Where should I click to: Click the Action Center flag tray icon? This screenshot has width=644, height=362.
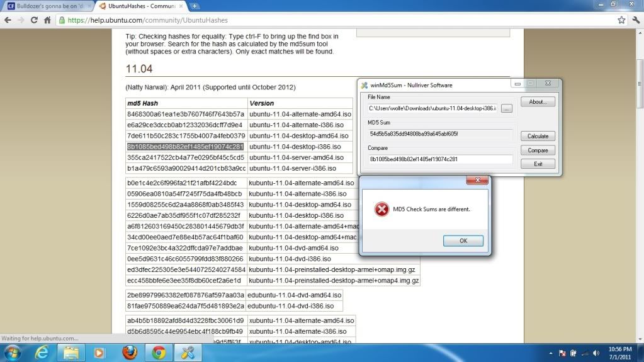562,353
